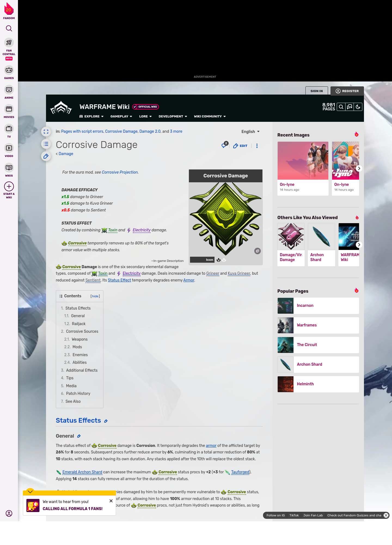Expand the 3 more categories link
Image resolution: width=392 pixels, height=545 pixels.
176,131
